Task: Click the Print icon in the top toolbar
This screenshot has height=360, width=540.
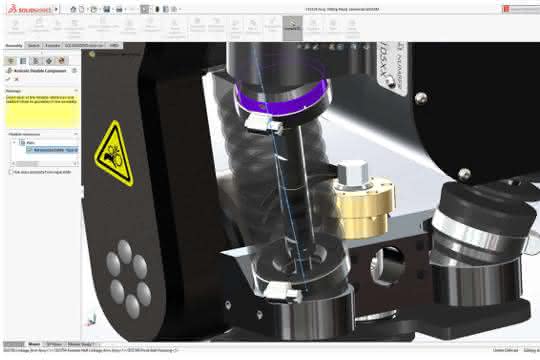Action: (119, 9)
